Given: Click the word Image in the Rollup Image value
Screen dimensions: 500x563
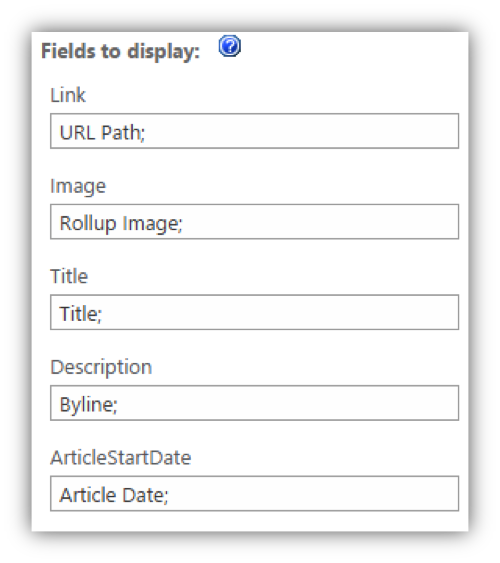Looking at the screenshot, I should [x=150, y=224].
